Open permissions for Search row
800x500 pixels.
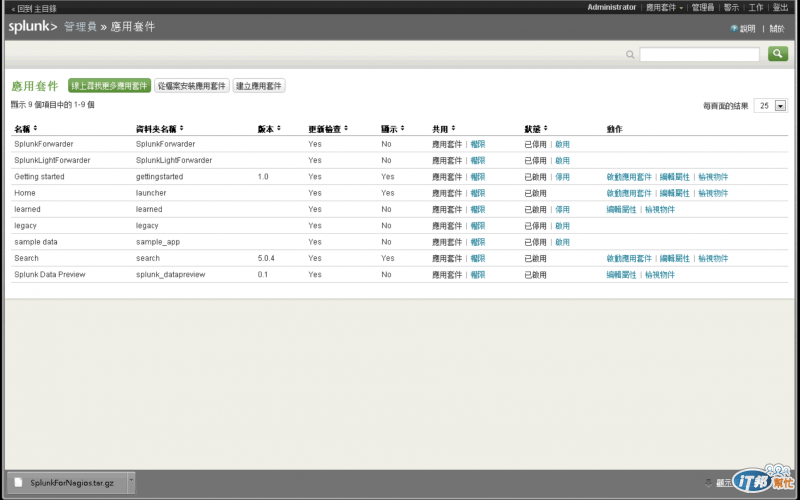click(478, 259)
